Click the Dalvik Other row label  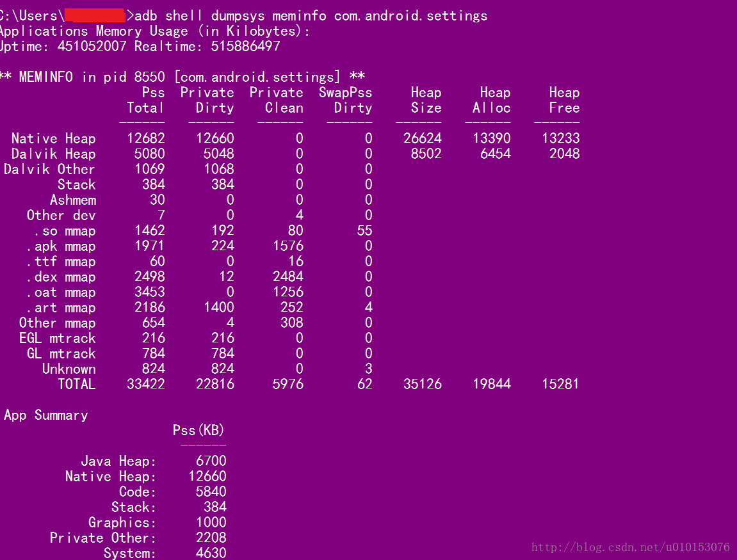tap(49, 169)
